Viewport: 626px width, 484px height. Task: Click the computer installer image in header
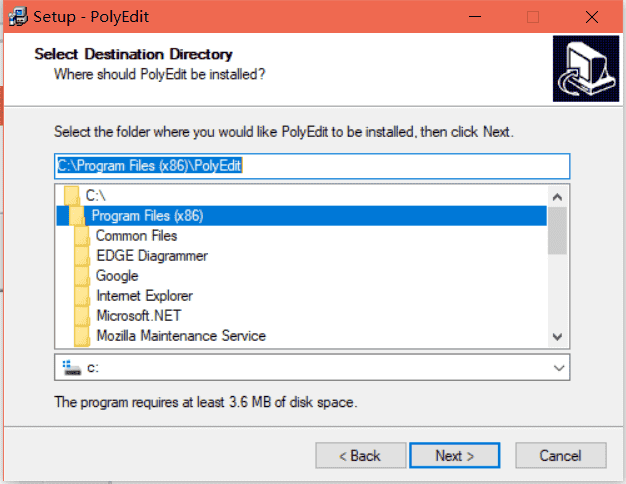[x=586, y=68]
